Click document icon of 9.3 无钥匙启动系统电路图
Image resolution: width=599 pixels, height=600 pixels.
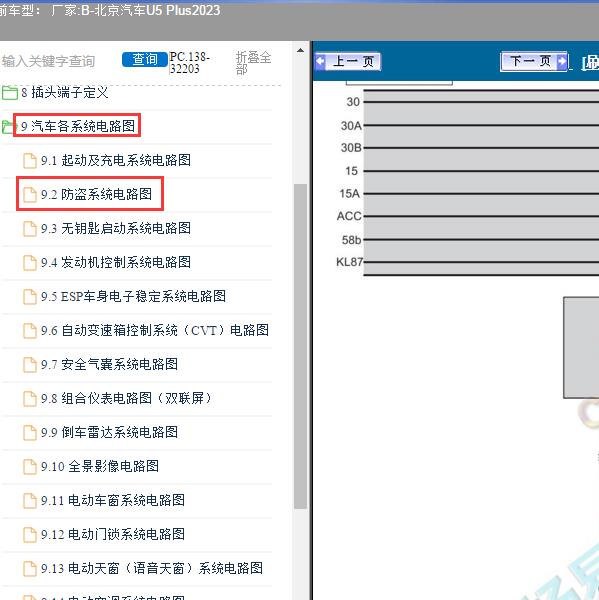[x=30, y=229]
